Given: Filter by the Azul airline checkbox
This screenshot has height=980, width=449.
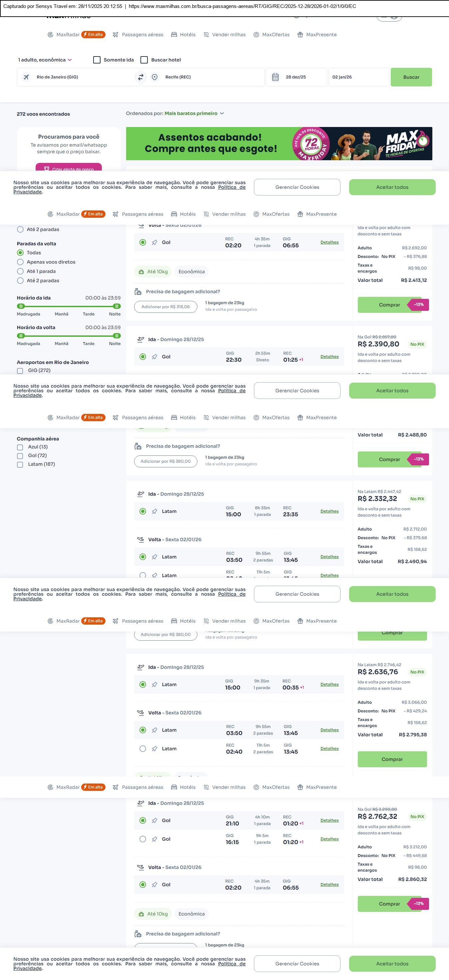Looking at the screenshot, I should [20, 447].
